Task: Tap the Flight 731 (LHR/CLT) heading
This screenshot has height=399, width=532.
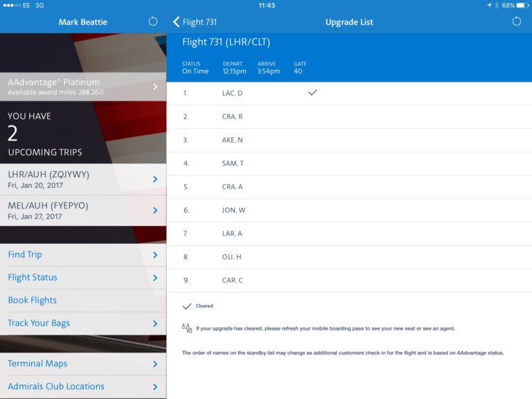Action: pyautogui.click(x=226, y=42)
